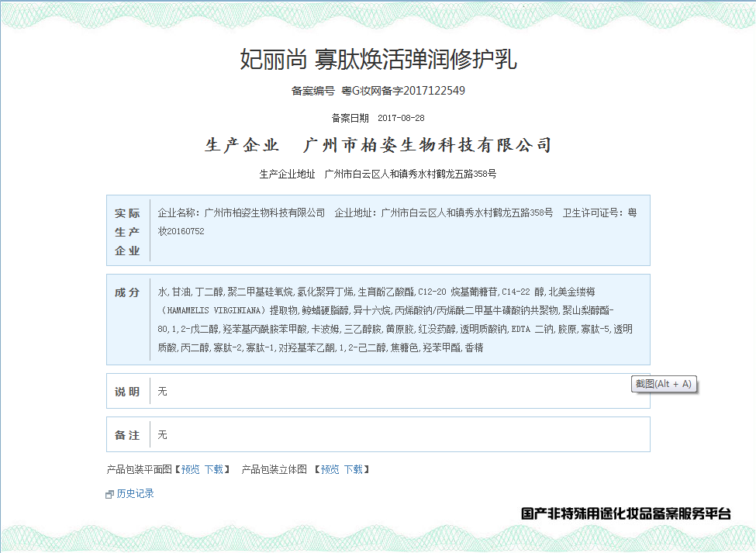756x553 pixels.
Task: Click the 生产企业地址 address line
Action: click(378, 174)
